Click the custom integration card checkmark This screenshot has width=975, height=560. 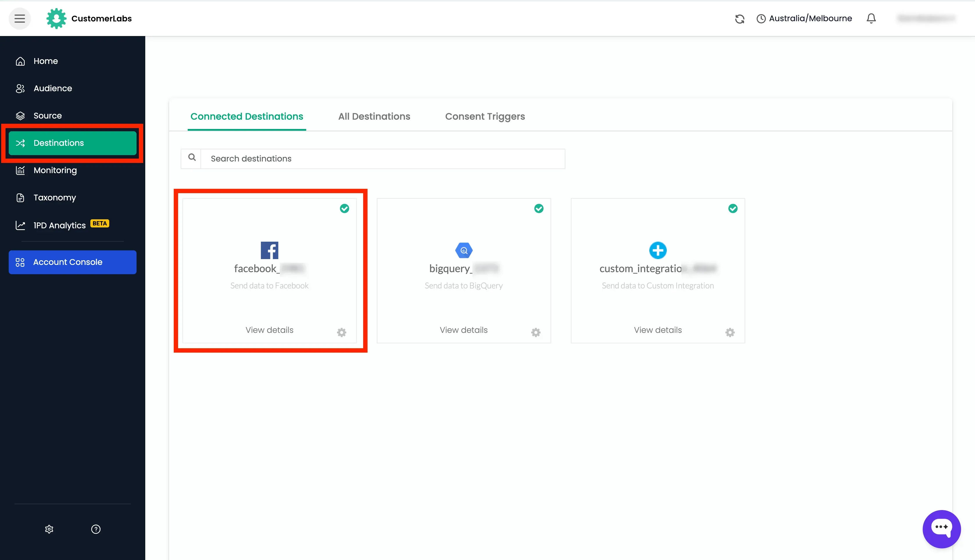[733, 209]
